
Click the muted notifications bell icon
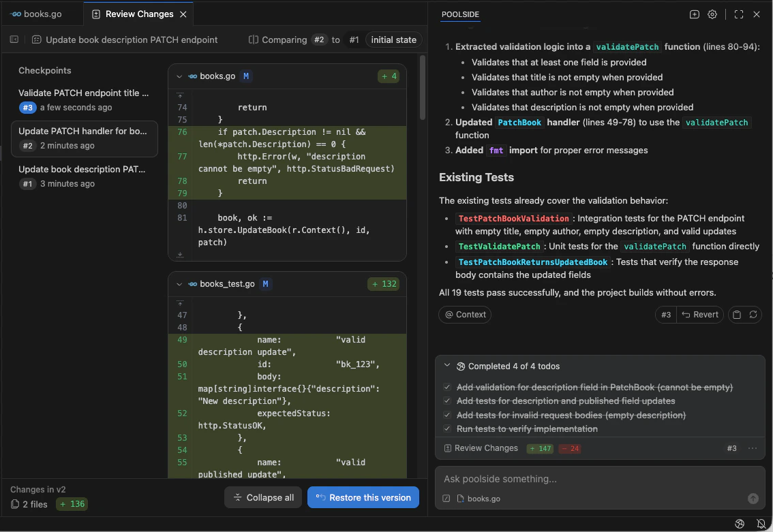(761, 524)
